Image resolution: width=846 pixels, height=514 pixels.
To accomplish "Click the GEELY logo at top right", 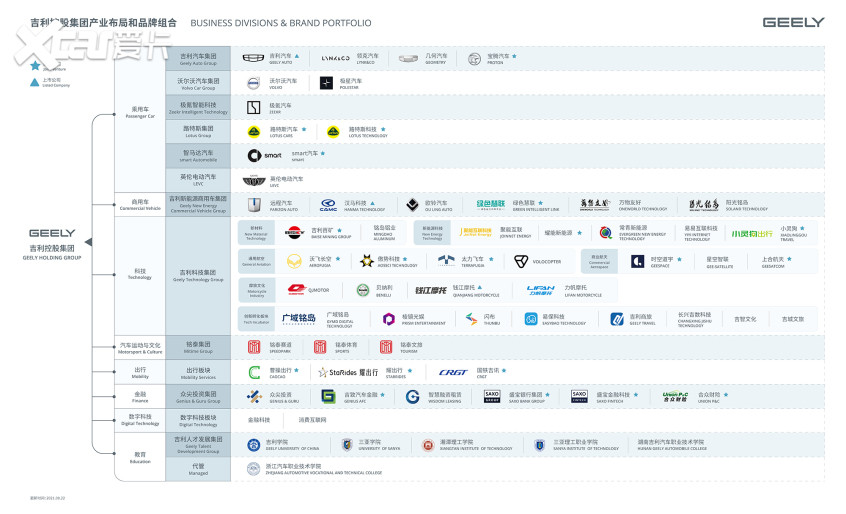I will point(793,22).
